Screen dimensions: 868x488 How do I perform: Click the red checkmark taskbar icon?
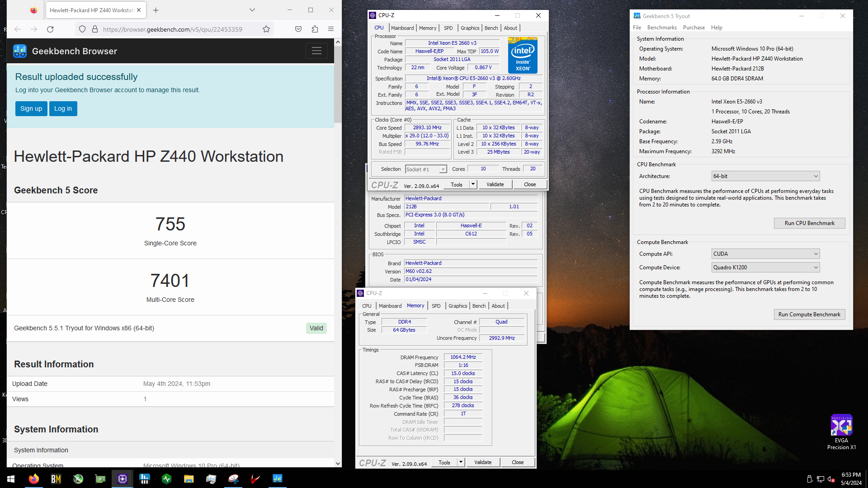(255, 479)
